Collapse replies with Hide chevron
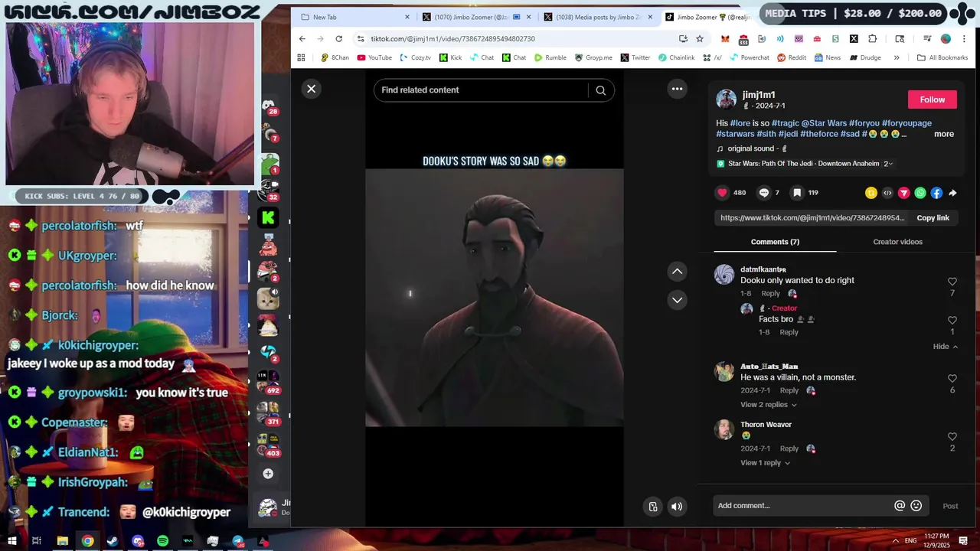Image resolution: width=980 pixels, height=551 pixels. click(x=946, y=347)
